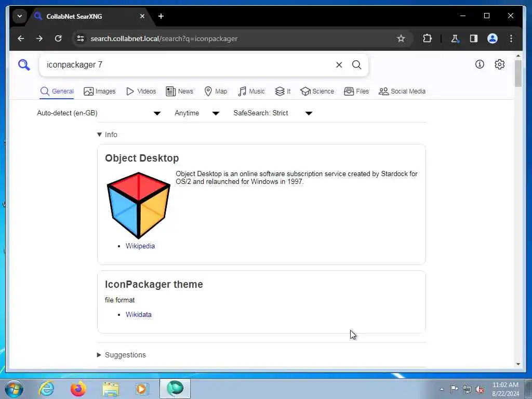Close the CollabNet SearXNG tab
Screen dimensions: 532x399
142,16
